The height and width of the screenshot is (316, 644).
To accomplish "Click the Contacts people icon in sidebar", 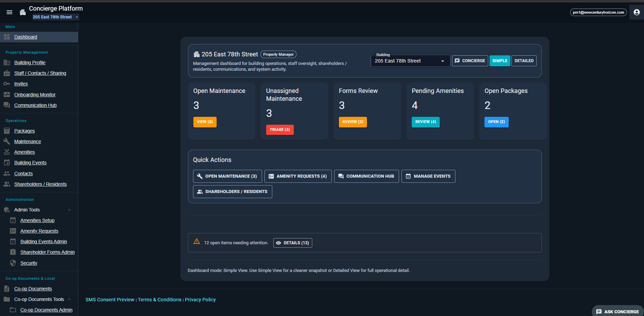I will point(7,174).
